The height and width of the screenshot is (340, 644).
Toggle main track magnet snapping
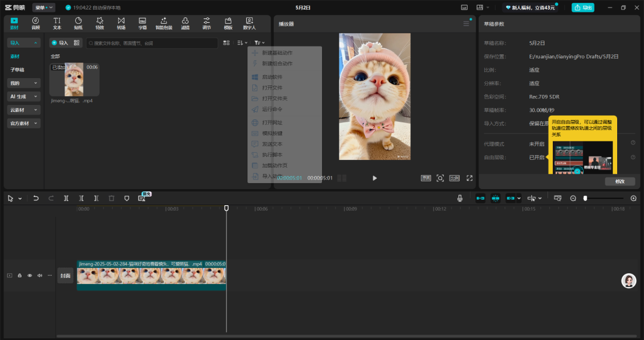tap(480, 198)
